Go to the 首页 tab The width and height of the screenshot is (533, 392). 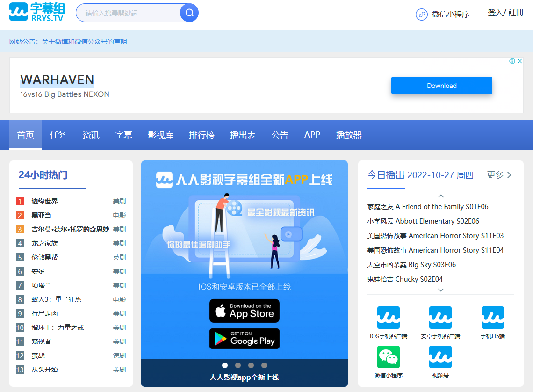click(26, 135)
